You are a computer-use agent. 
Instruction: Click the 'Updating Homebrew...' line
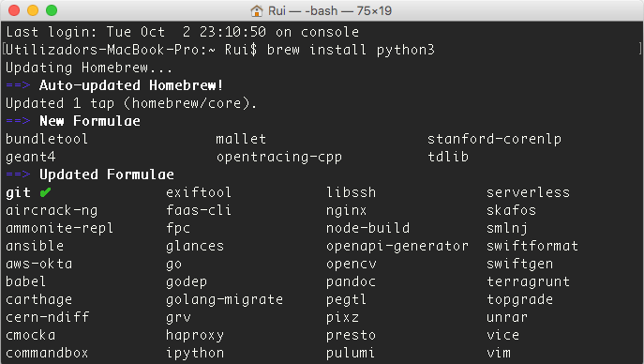89,68
